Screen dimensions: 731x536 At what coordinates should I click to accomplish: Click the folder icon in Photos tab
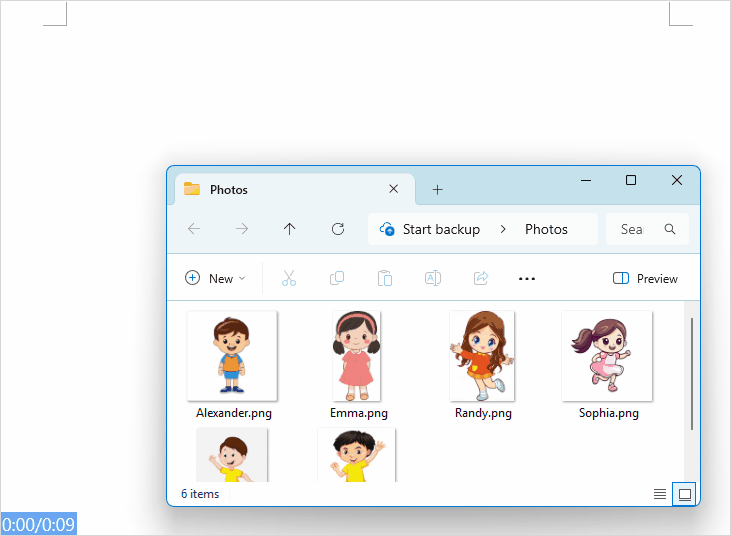point(192,189)
